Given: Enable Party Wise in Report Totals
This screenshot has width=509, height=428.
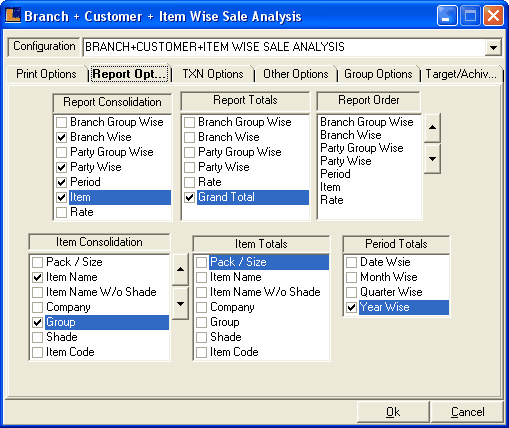Looking at the screenshot, I should pos(189,167).
